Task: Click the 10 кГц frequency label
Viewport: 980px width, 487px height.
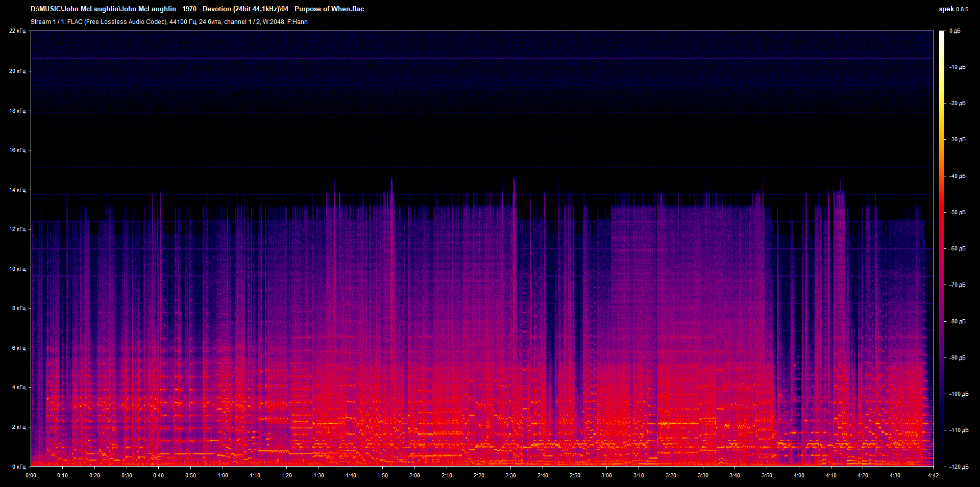Action: click(17, 269)
